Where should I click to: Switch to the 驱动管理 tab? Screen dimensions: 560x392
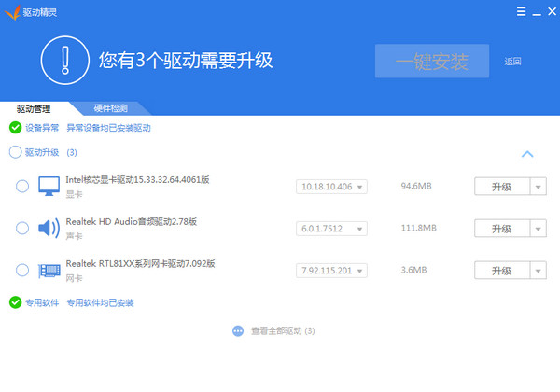[34, 108]
